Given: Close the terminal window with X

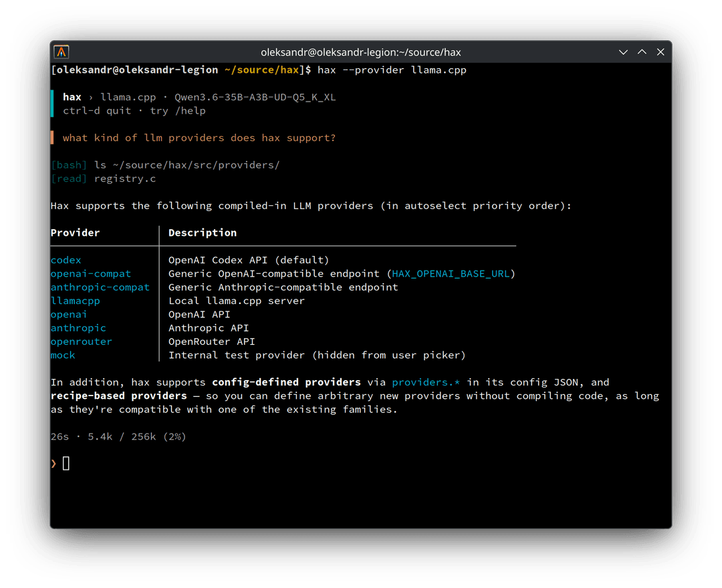Looking at the screenshot, I should (x=660, y=52).
